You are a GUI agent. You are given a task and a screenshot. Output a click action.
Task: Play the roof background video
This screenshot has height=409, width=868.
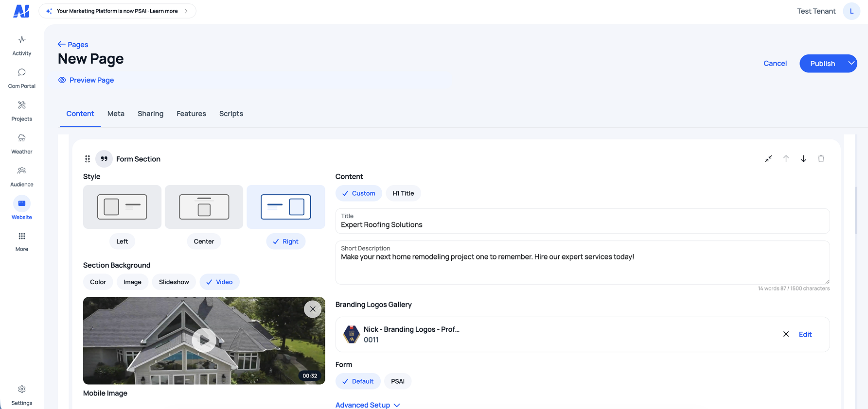(204, 341)
